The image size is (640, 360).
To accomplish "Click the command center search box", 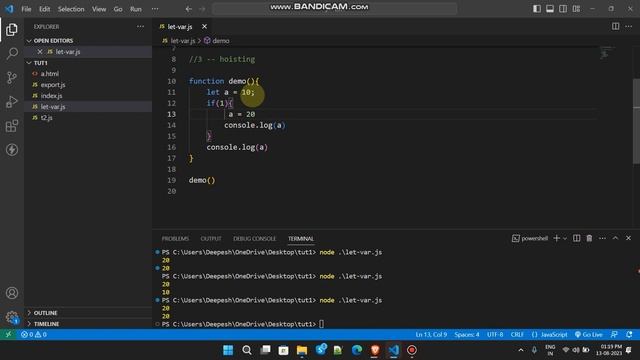I will (334, 9).
